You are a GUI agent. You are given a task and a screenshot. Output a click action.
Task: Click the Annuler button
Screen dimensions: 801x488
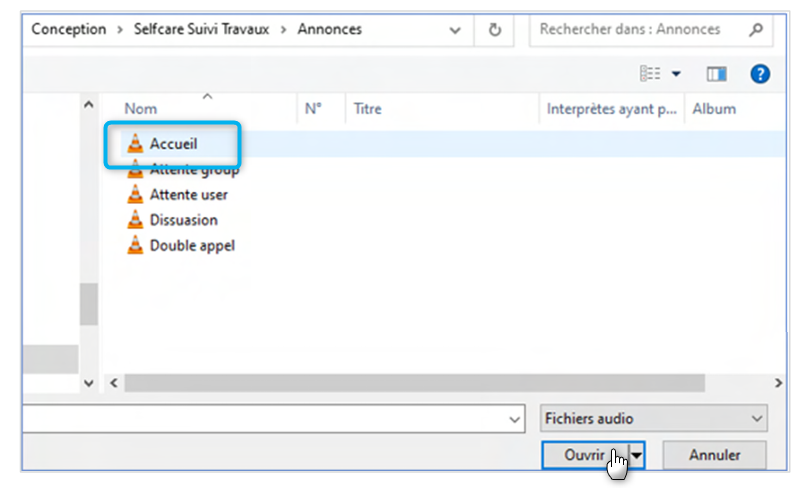point(714,455)
